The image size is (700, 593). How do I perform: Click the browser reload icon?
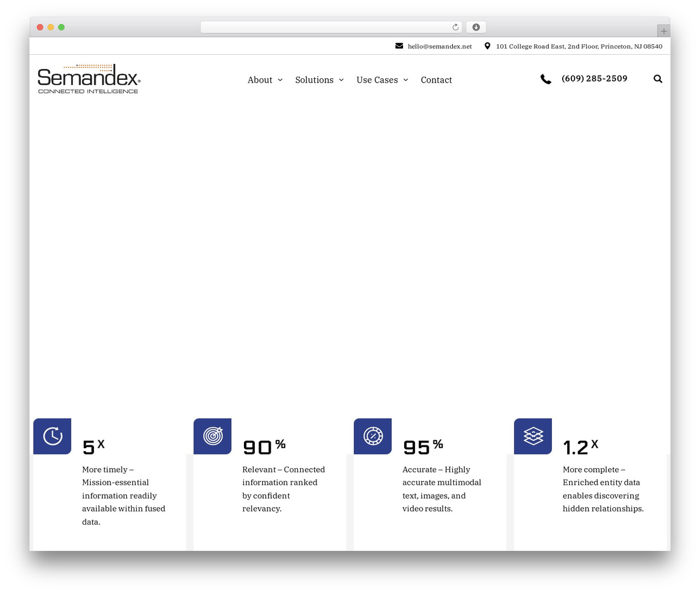[x=456, y=27]
